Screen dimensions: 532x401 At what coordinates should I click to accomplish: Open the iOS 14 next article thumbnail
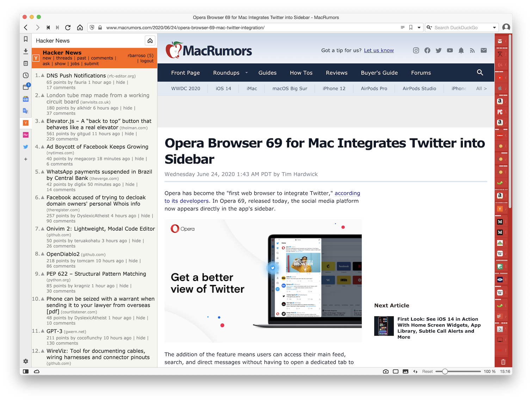pyautogui.click(x=384, y=326)
